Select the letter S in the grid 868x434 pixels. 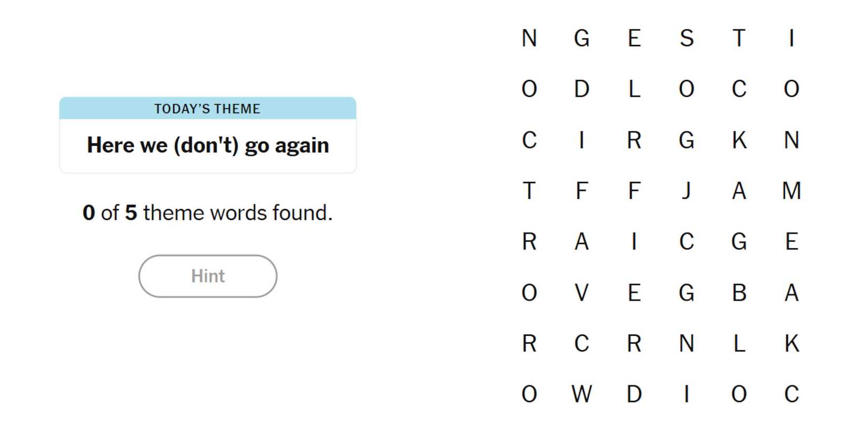(x=687, y=38)
